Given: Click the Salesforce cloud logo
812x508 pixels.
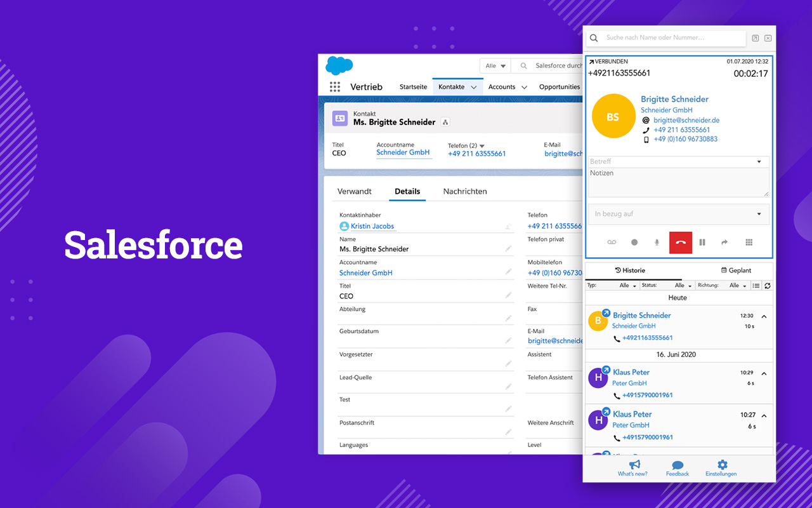Looking at the screenshot, I should pos(339,65).
